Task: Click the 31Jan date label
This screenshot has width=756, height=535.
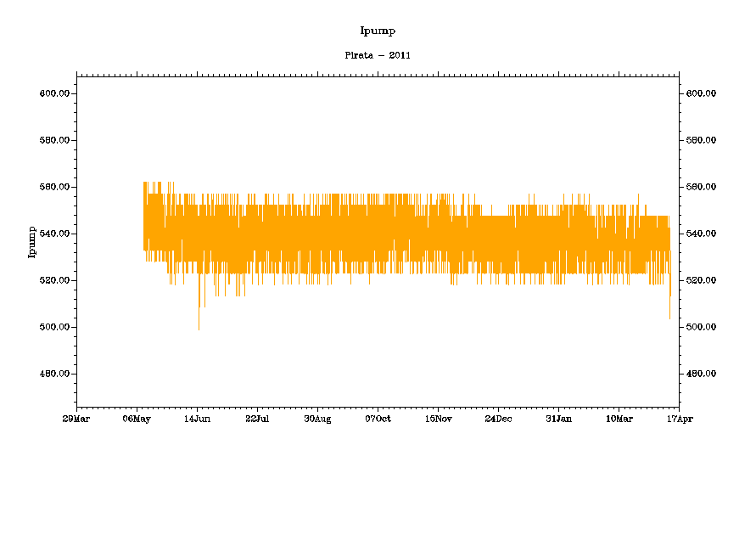Action: (x=558, y=419)
